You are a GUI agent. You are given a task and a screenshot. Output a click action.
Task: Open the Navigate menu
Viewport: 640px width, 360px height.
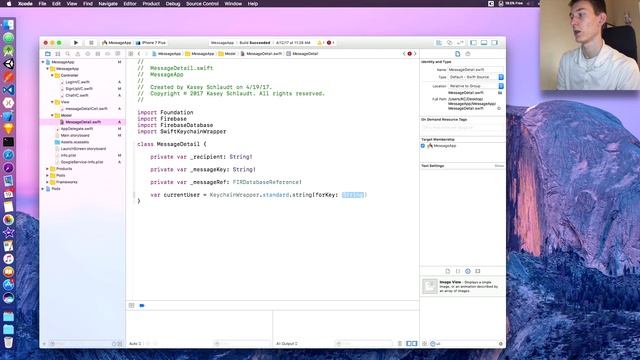(x=108, y=4)
